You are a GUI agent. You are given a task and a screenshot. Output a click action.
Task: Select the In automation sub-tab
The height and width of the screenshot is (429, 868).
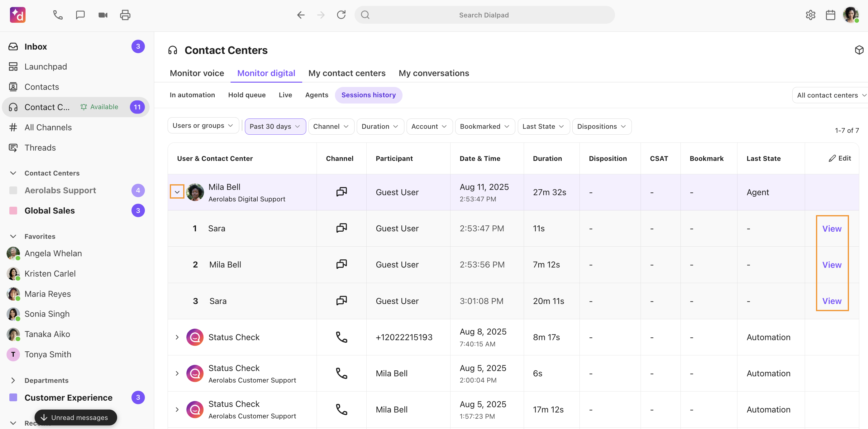[x=192, y=95]
